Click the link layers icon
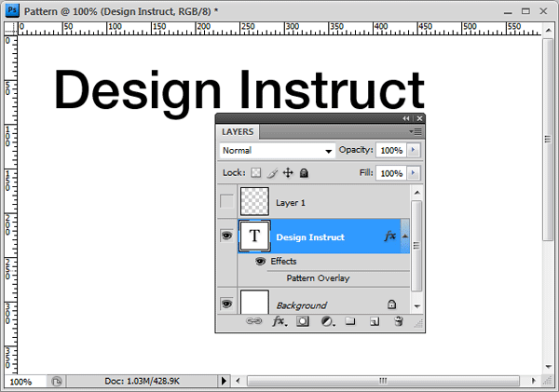This screenshot has width=559, height=392. 253,321
